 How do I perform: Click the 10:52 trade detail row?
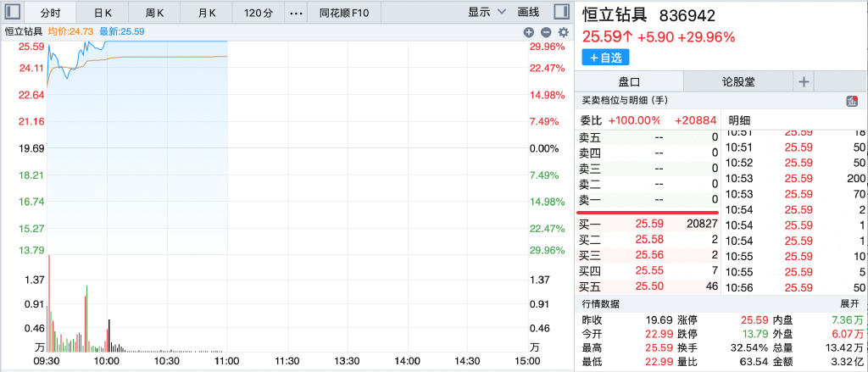click(795, 163)
